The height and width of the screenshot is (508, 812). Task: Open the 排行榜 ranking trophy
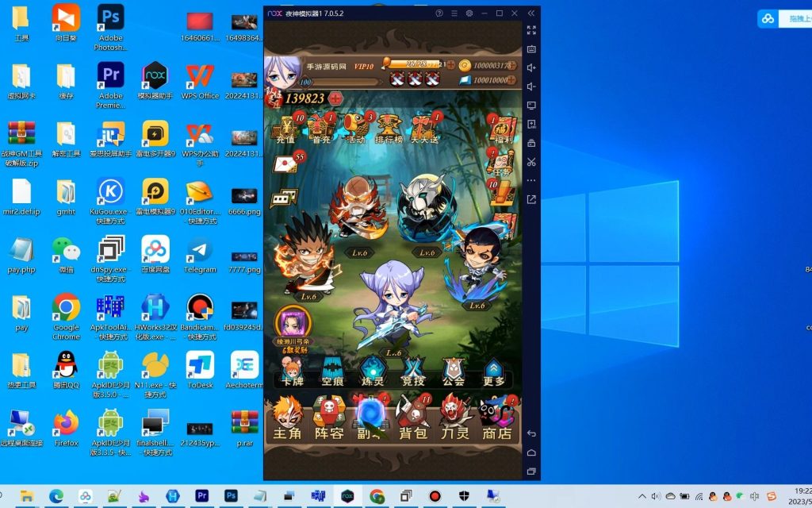[x=389, y=129]
